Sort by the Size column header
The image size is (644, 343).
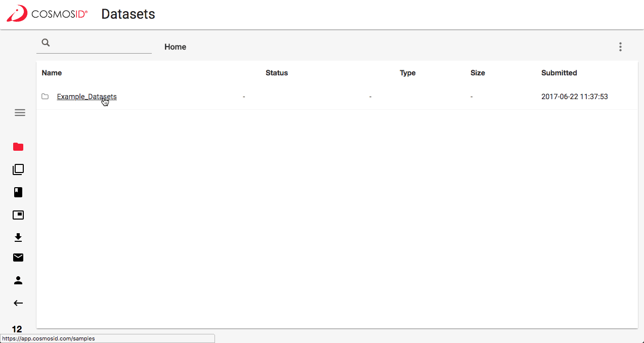(478, 73)
